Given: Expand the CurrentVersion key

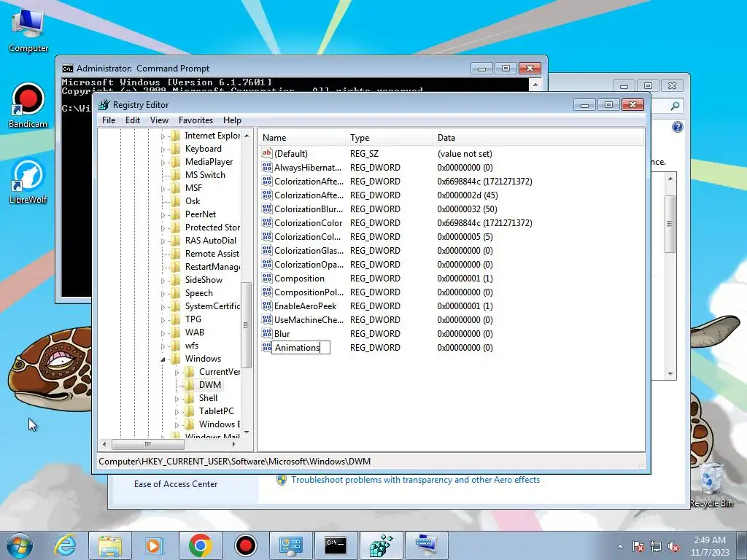Looking at the screenshot, I should click(x=177, y=373).
